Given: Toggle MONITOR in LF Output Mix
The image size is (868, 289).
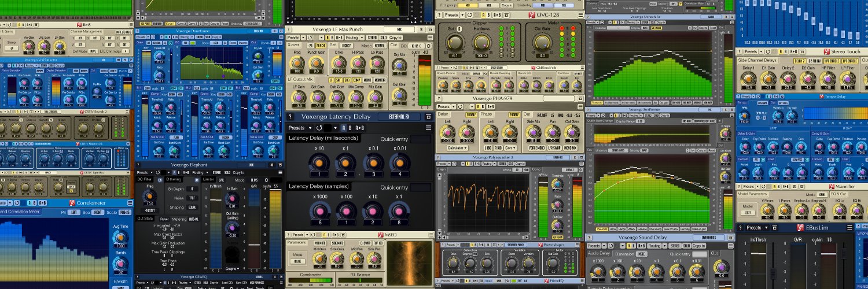Looking at the screenshot, I should click(x=380, y=80).
